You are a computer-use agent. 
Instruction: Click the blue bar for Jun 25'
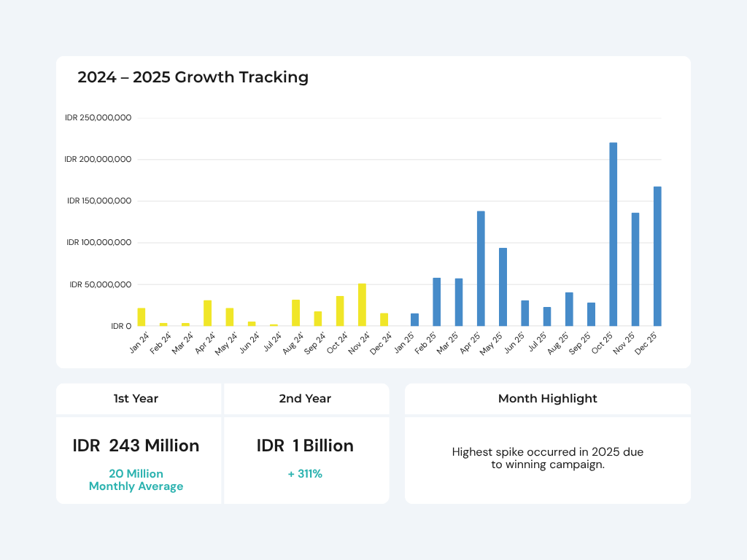[x=525, y=314]
